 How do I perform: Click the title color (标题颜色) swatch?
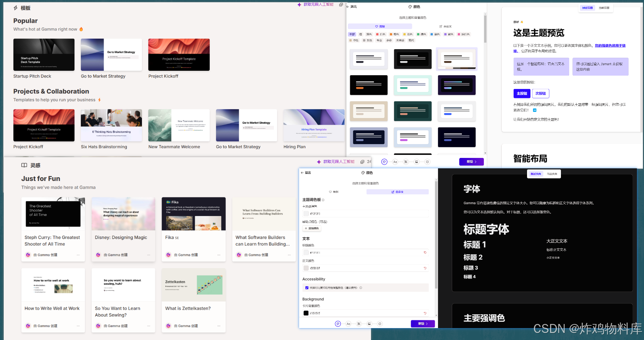point(306,252)
